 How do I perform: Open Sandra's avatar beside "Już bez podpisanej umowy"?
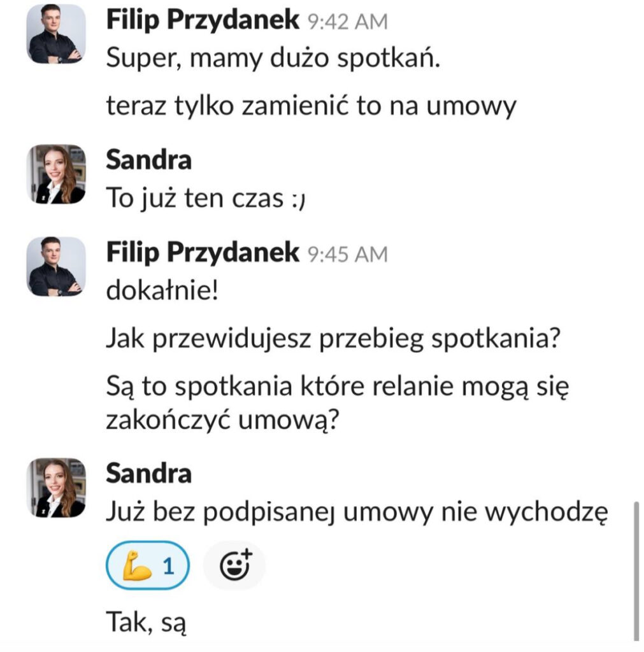[x=55, y=487]
